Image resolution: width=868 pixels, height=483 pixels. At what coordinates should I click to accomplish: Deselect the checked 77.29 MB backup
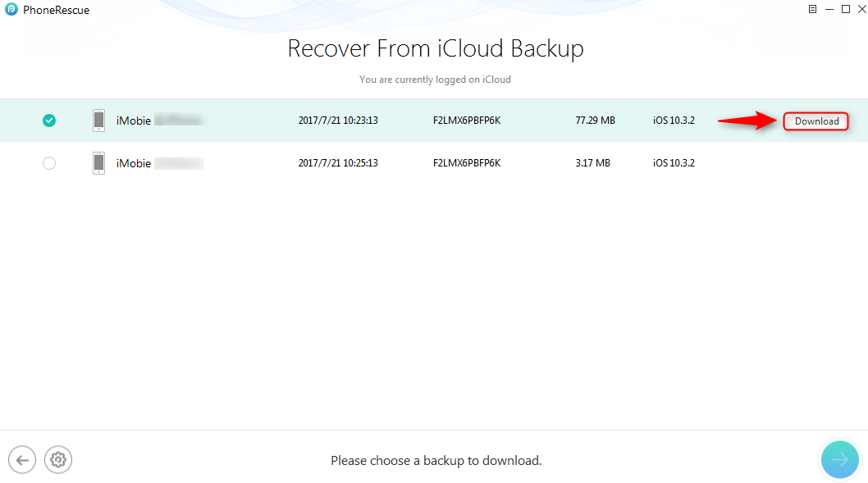(x=49, y=120)
